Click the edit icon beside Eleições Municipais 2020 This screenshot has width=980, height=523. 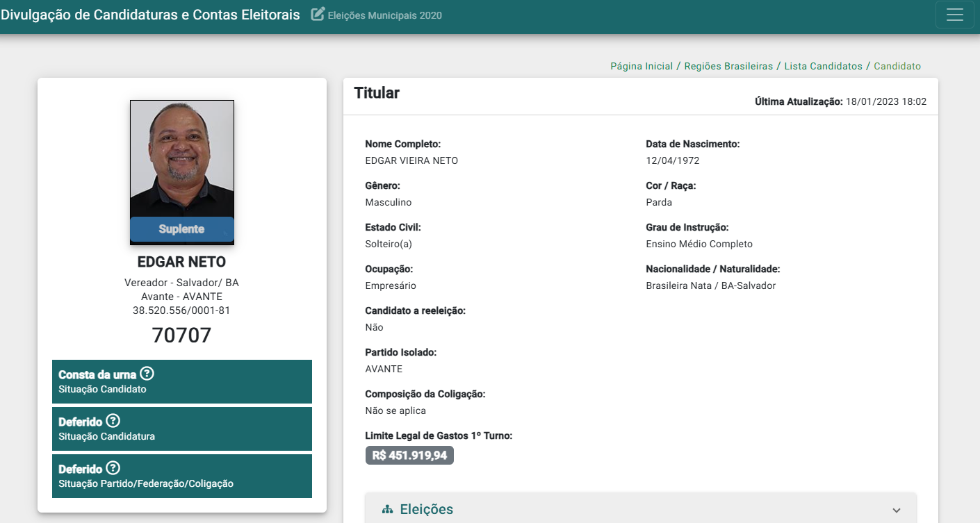(318, 14)
